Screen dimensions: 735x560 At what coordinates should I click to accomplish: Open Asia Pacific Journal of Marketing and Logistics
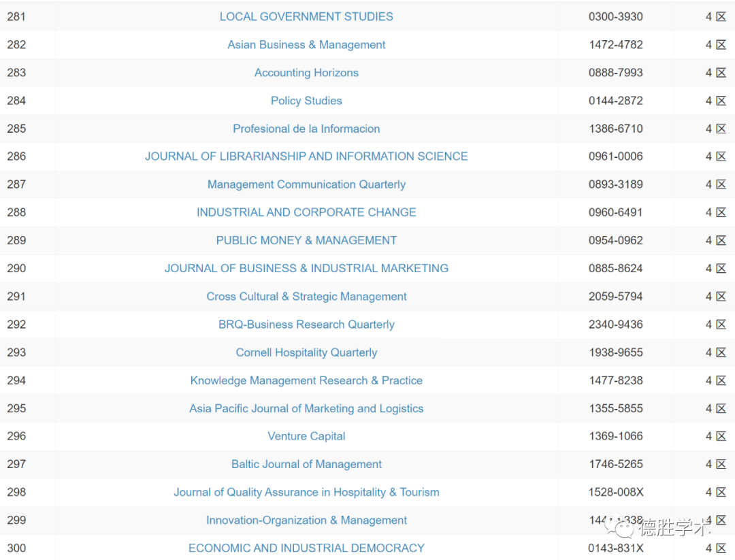(x=306, y=409)
